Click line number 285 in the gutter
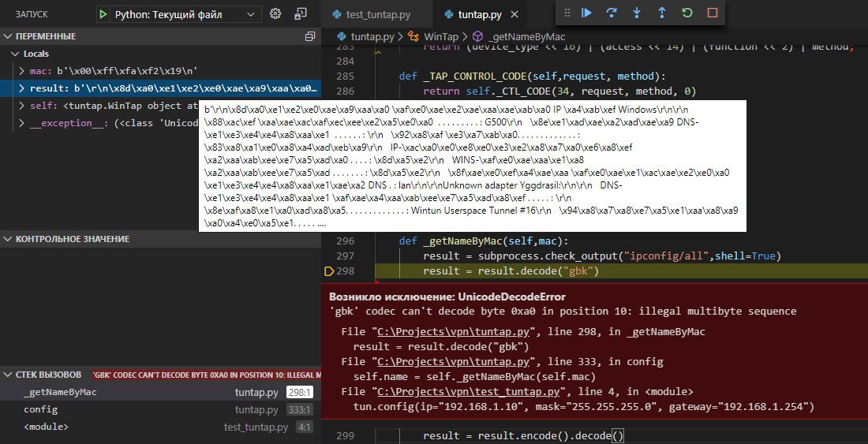Image resolution: width=868 pixels, height=444 pixels. 345,76
